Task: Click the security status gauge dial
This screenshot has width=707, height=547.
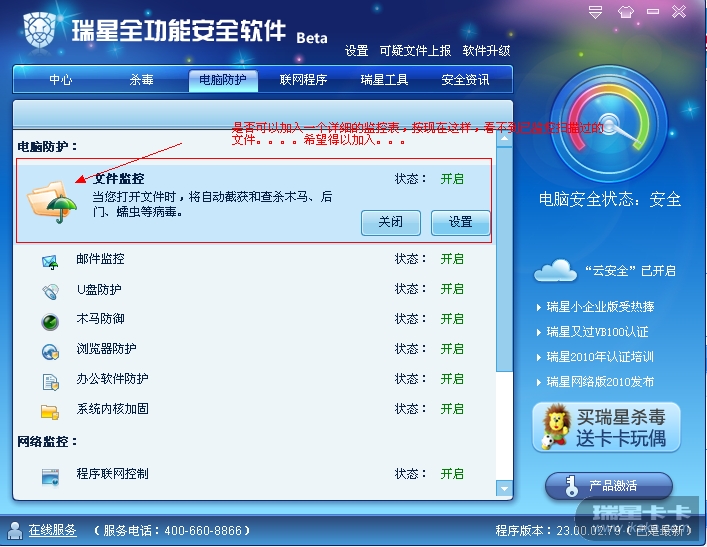Action: (609, 124)
